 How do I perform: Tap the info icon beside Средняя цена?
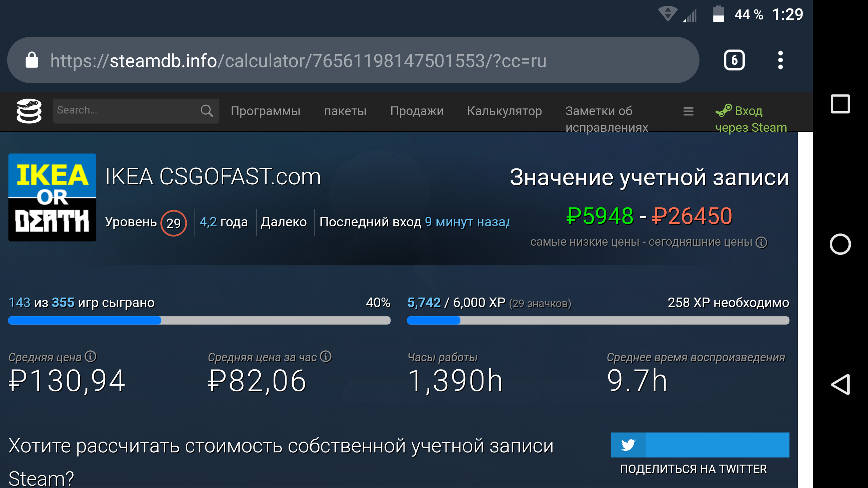click(x=91, y=357)
